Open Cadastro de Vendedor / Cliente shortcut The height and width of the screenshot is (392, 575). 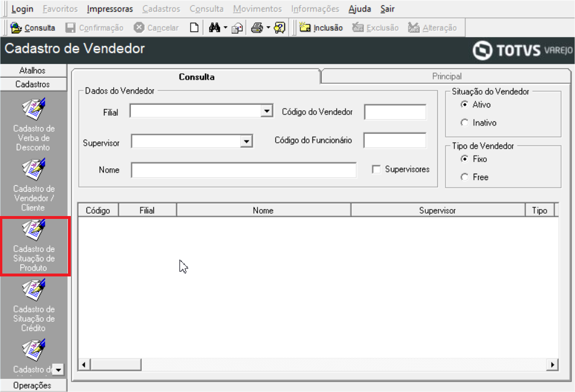tap(33, 185)
